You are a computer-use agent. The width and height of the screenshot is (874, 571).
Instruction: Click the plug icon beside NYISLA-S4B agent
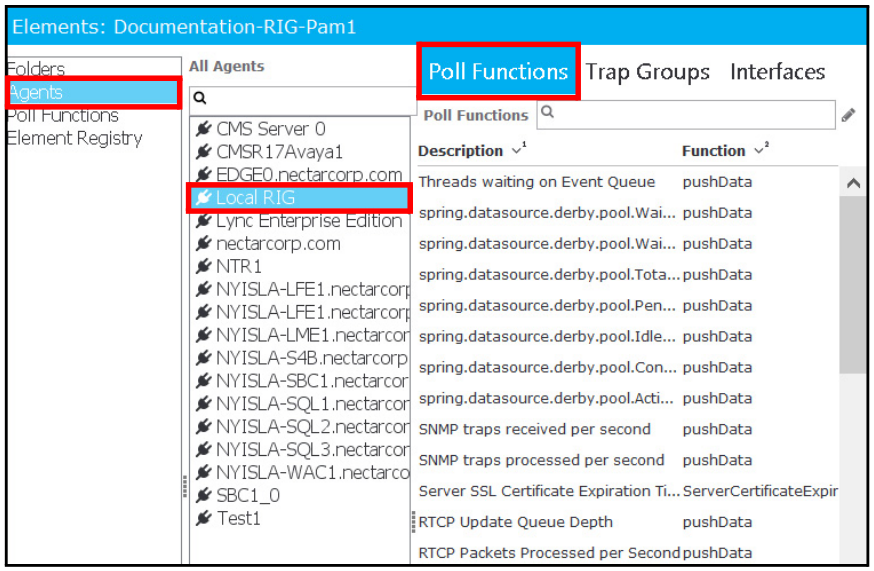point(203,358)
